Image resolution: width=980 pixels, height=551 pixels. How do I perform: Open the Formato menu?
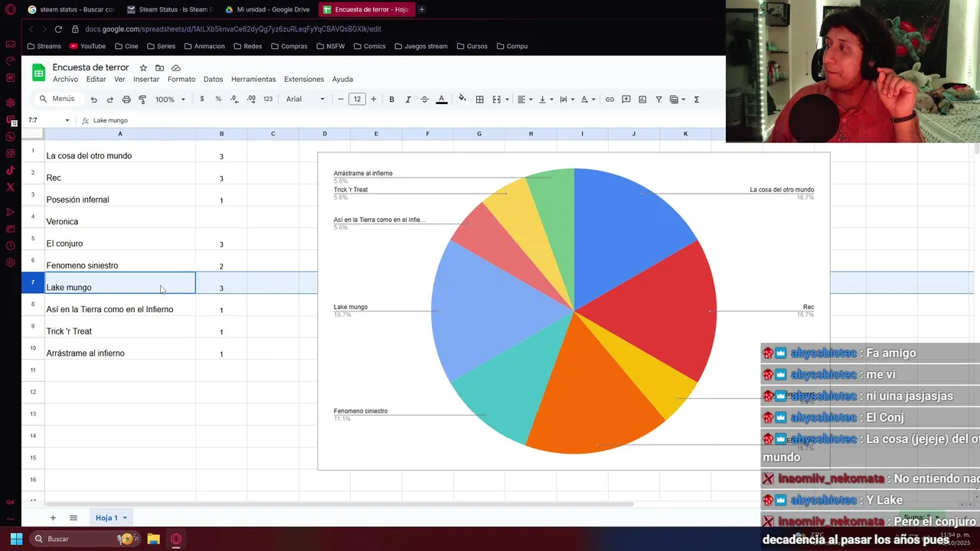(181, 80)
